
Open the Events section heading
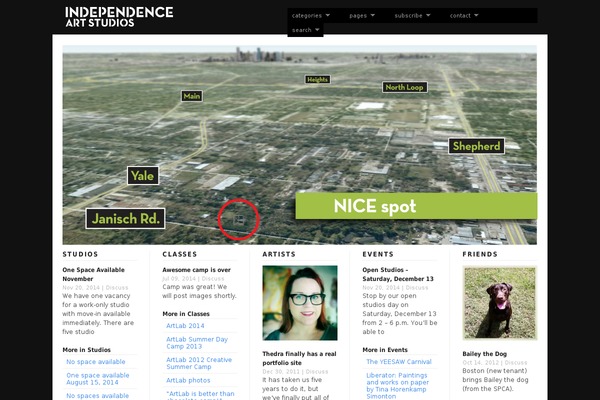(x=378, y=254)
